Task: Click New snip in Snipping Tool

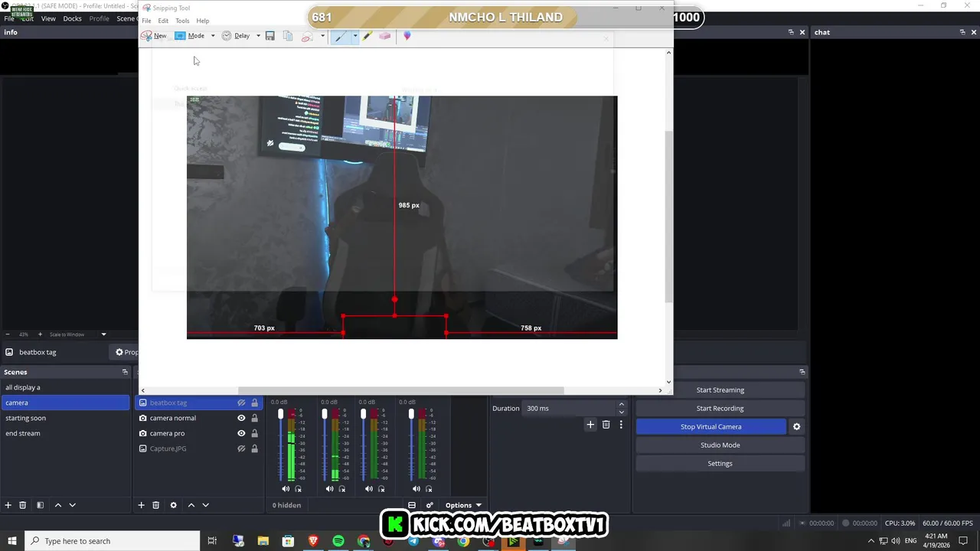Action: coord(154,36)
